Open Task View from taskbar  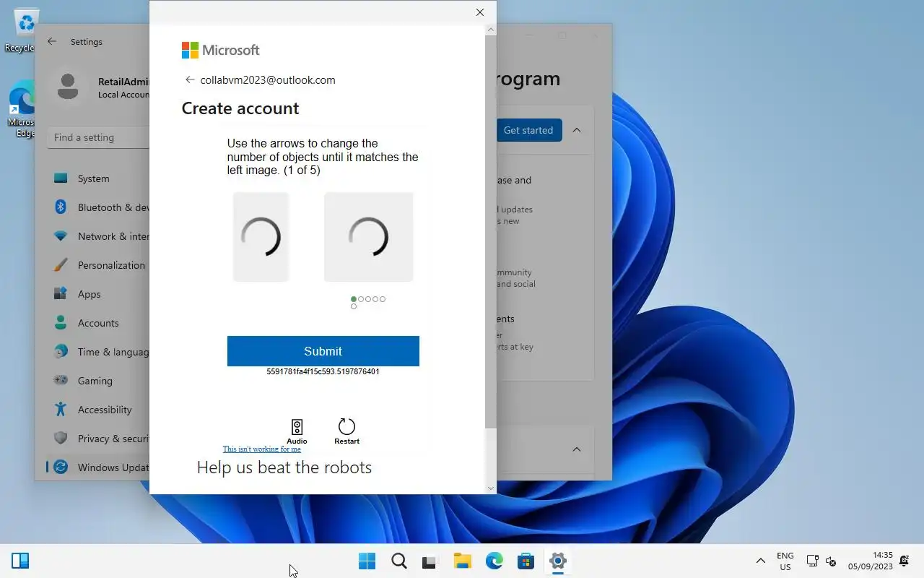[x=430, y=561]
